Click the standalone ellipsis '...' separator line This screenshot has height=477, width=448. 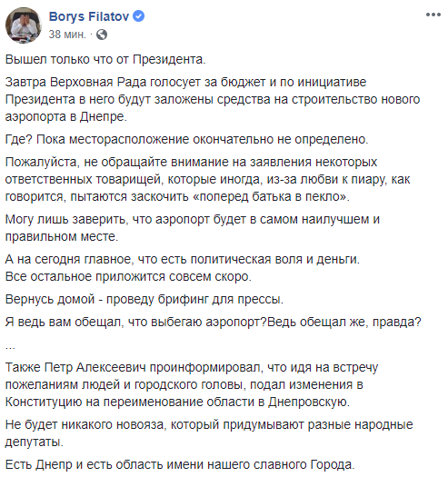(x=10, y=345)
